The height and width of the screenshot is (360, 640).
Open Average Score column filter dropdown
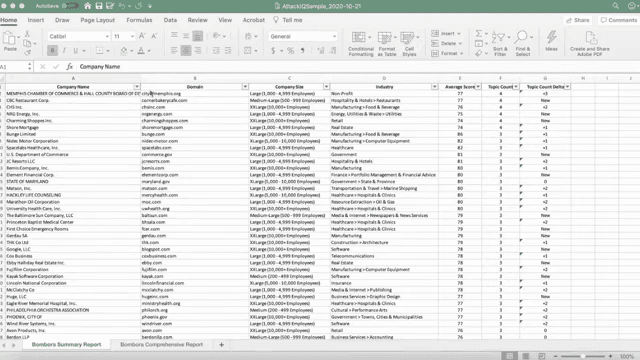coord(478,87)
